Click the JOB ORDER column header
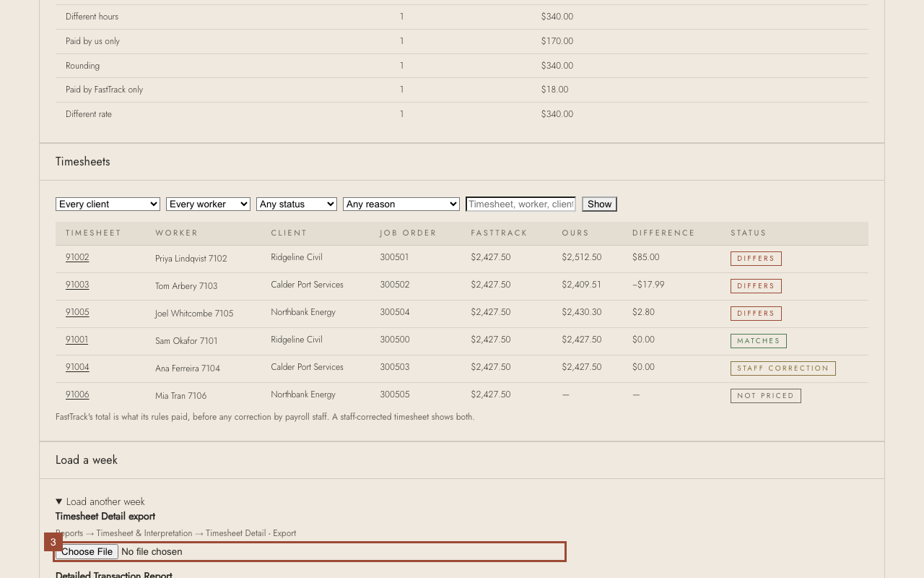Viewport: 924px width, 578px height. tap(409, 233)
